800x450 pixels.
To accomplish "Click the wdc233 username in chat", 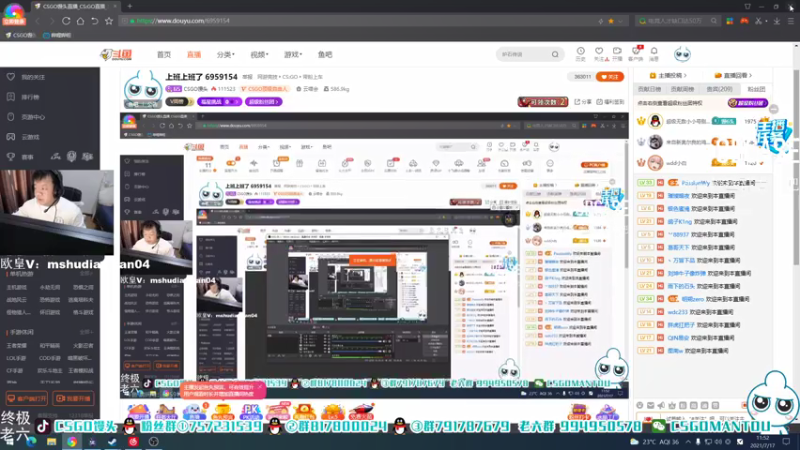I will point(678,312).
